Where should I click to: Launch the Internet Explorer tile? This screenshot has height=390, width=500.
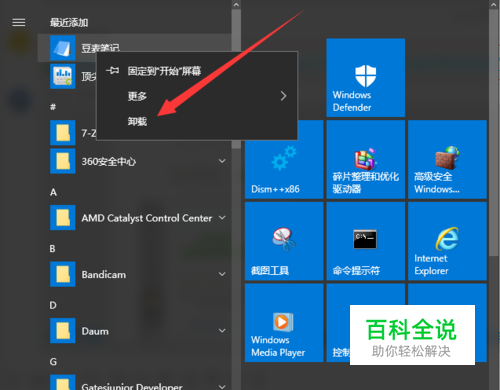tap(447, 241)
